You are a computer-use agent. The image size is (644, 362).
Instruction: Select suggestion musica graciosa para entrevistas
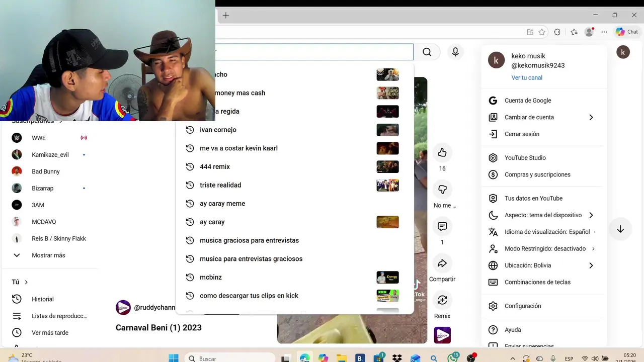pyautogui.click(x=294, y=240)
